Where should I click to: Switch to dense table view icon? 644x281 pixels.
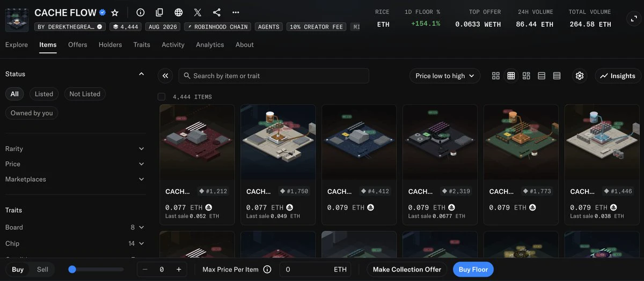point(557,76)
